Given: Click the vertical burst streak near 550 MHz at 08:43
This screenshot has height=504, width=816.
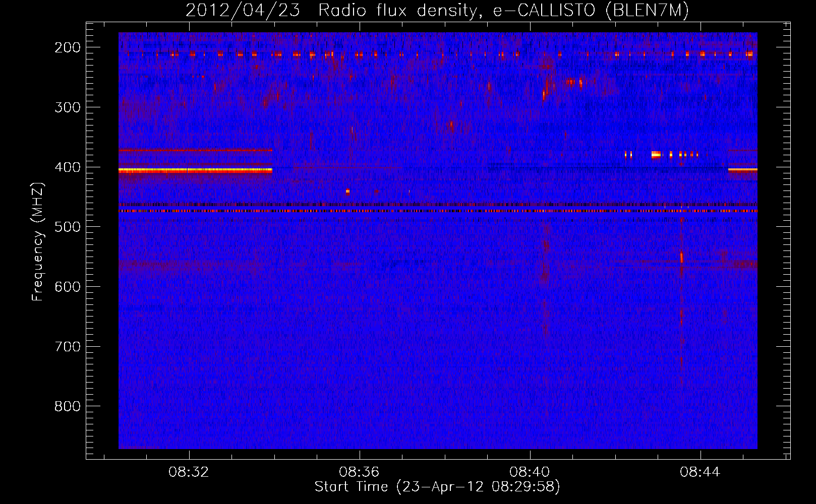Looking at the screenshot, I should 681,257.
